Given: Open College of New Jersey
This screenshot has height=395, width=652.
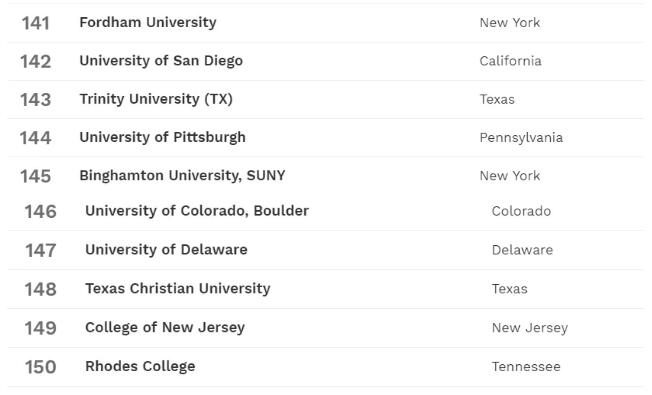Looking at the screenshot, I should point(165,328).
